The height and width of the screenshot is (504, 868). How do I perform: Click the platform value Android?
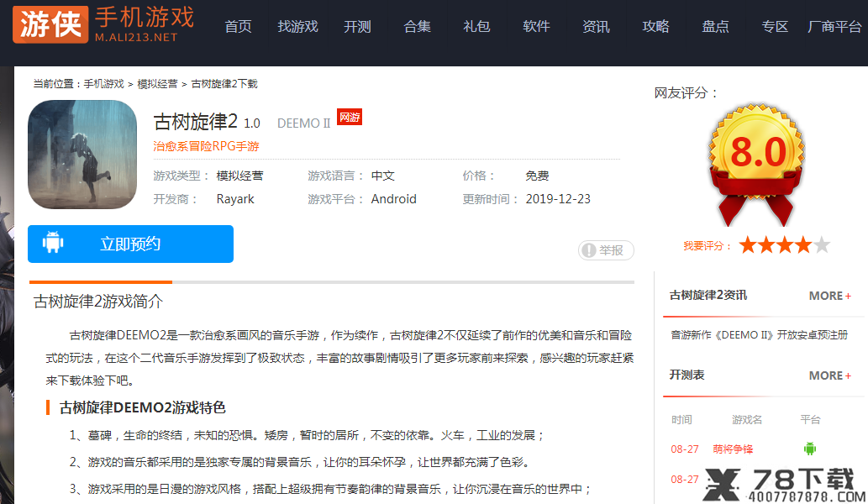[393, 199]
